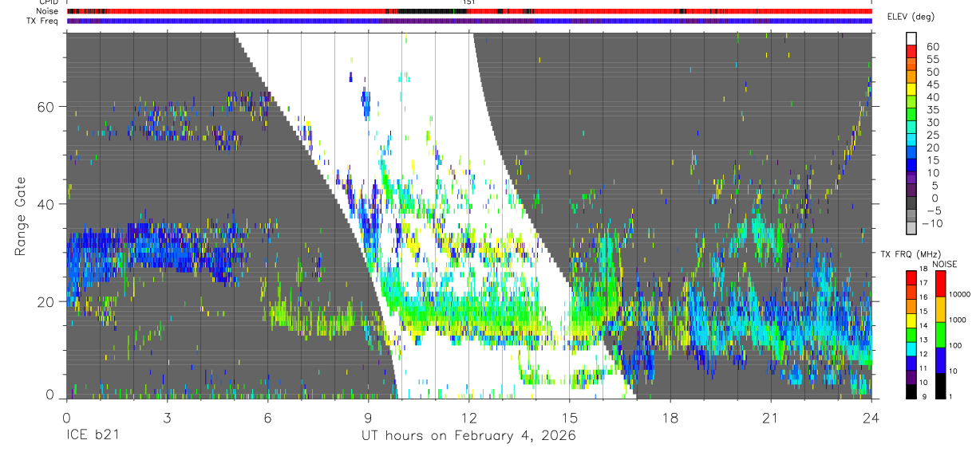Click the black bottom swatch of the NOISE legend
The width and height of the screenshot is (980, 452).
pos(941,386)
